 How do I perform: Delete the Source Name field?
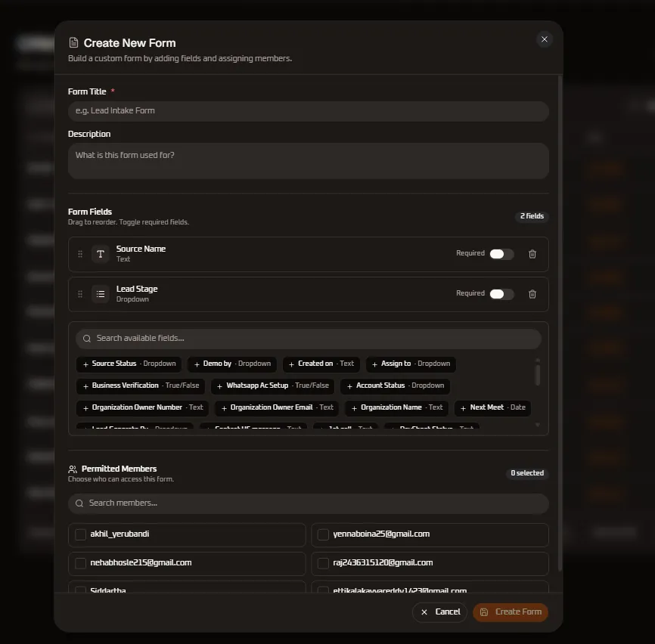tap(532, 254)
